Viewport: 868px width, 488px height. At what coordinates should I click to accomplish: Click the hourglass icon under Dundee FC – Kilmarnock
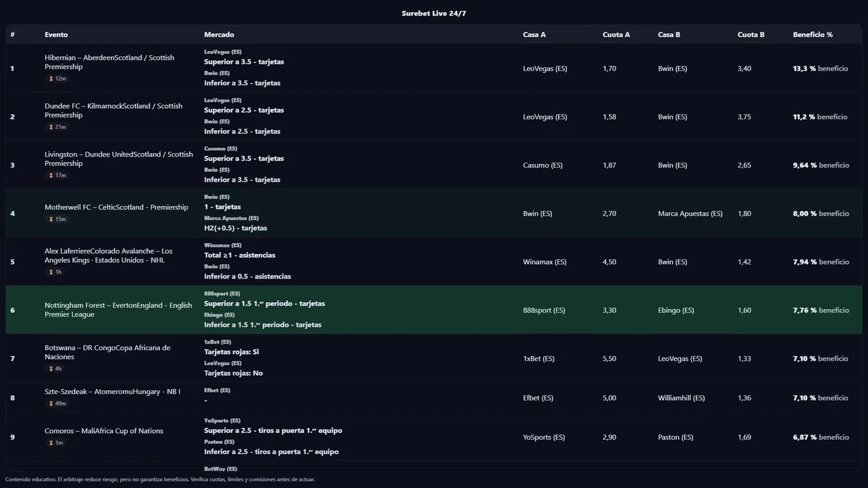coord(51,127)
